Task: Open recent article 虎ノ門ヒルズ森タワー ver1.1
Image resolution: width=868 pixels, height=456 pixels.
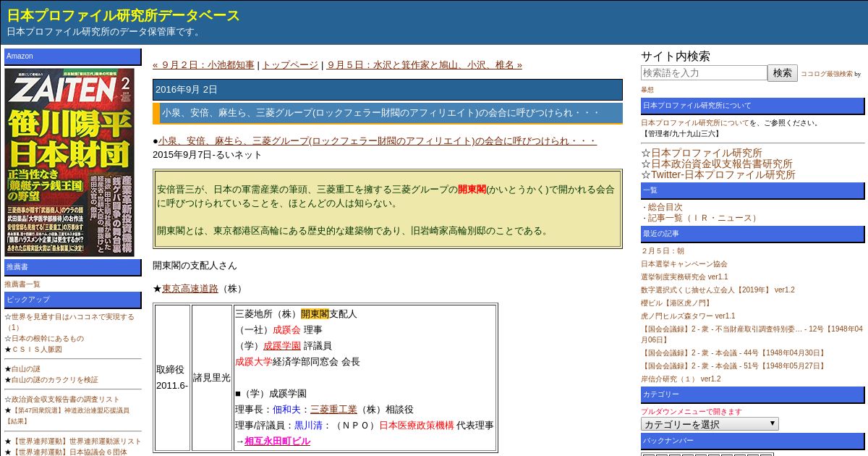Action: [688, 316]
